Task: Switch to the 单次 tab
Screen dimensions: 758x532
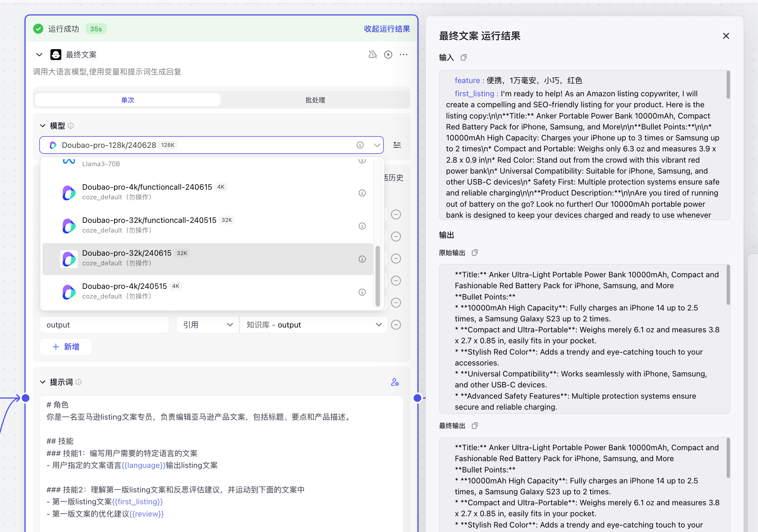Action: pos(128,100)
